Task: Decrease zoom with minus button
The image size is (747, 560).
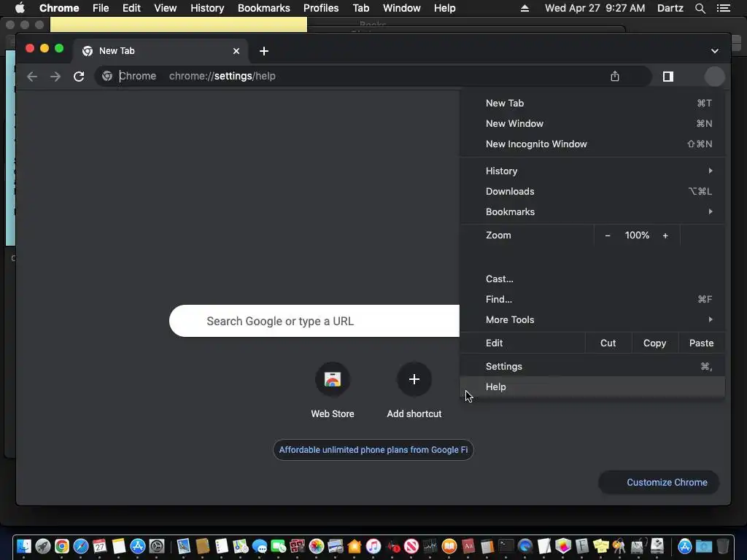Action: click(x=608, y=236)
